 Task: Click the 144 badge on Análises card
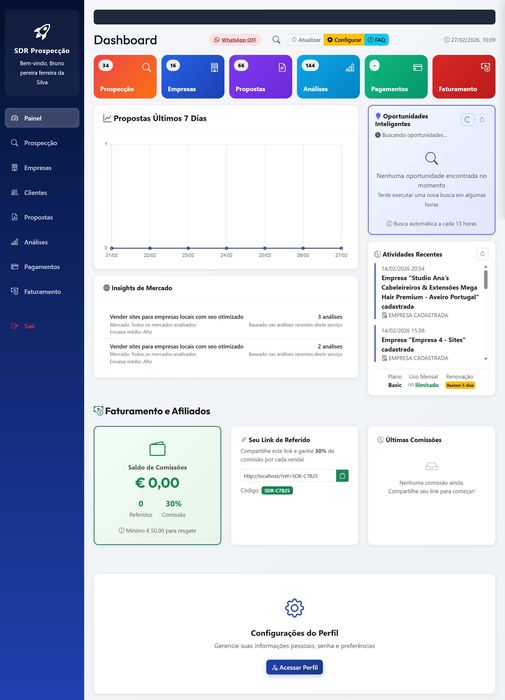point(310,66)
